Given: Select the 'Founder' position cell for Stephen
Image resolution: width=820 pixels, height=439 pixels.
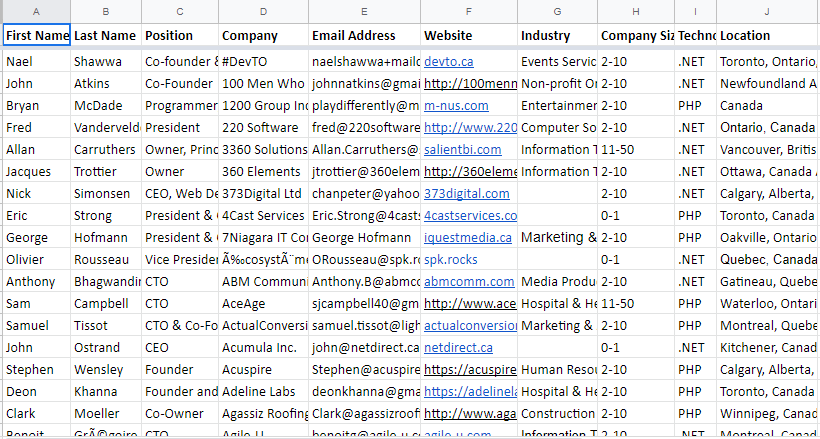Looking at the screenshot, I should (x=180, y=369).
